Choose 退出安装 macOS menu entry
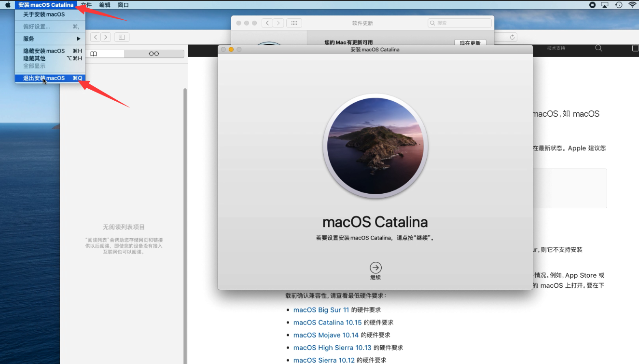The image size is (639, 364). [x=50, y=78]
